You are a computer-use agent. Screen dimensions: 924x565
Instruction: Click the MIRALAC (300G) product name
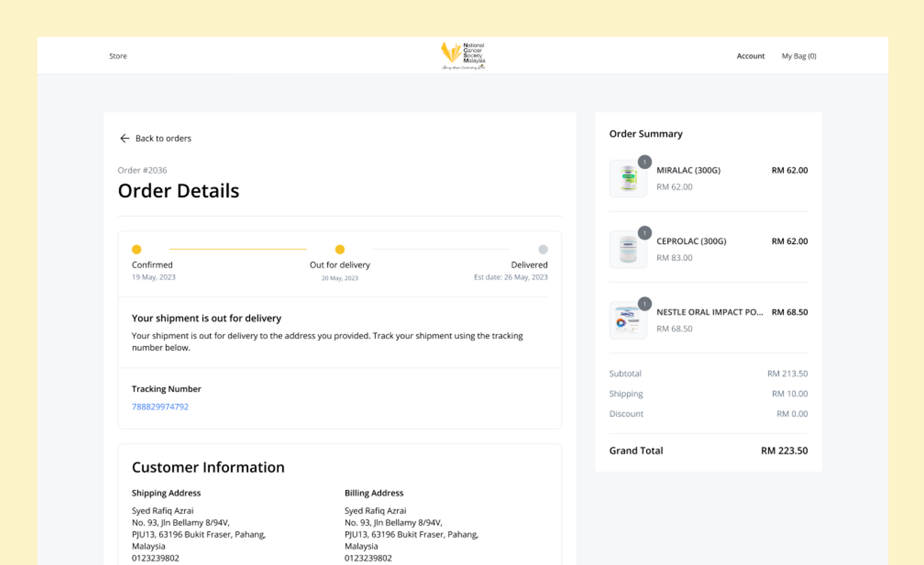click(688, 170)
